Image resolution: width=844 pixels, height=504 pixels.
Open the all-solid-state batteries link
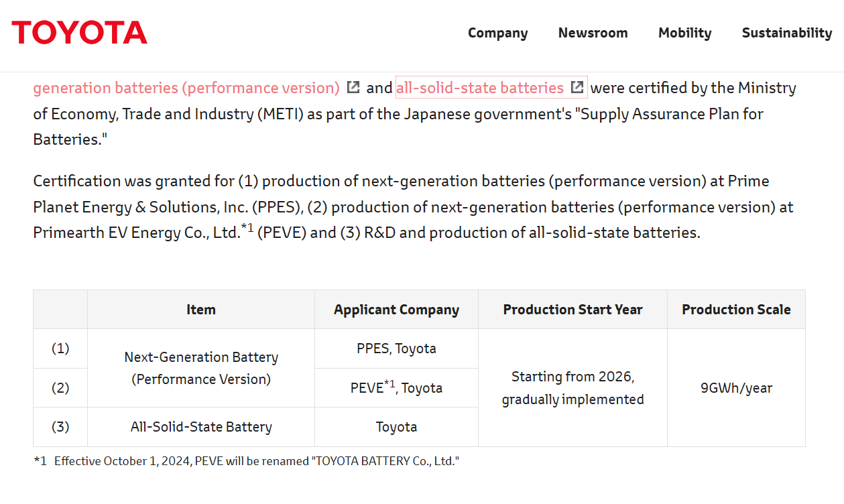[x=480, y=88]
